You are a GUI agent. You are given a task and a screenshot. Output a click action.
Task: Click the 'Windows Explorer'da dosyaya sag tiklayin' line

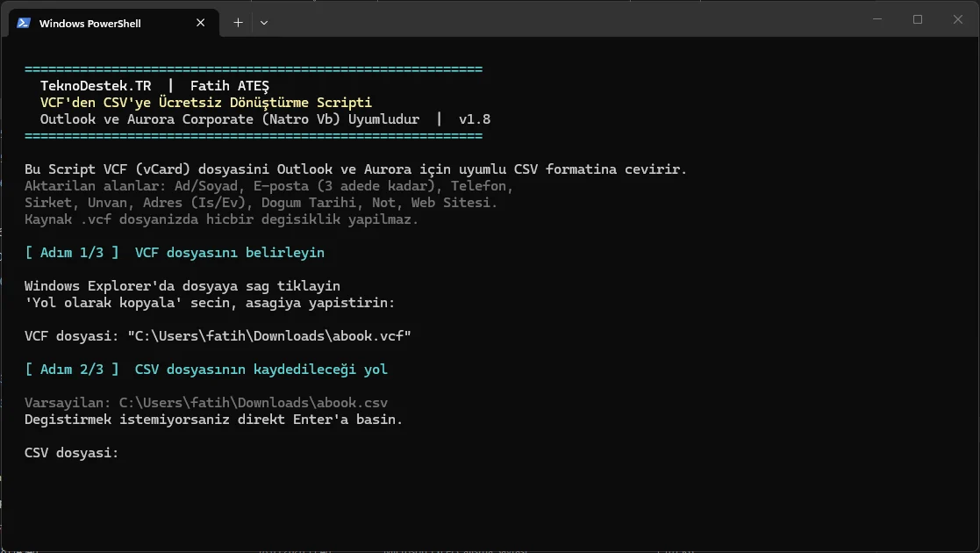click(182, 286)
